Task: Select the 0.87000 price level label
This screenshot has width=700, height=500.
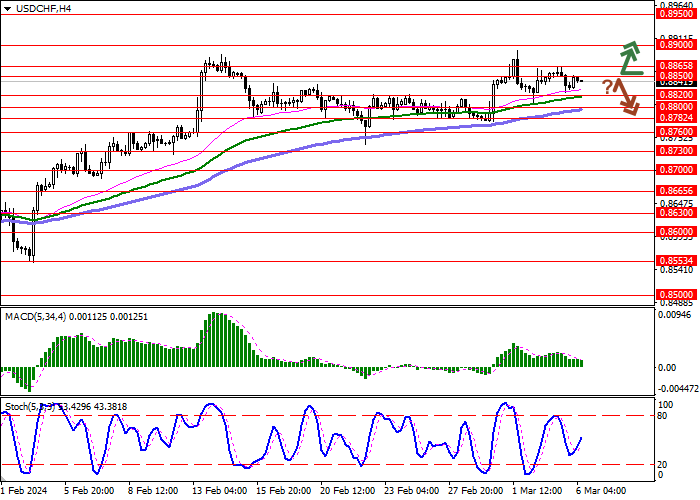Action: click(676, 170)
